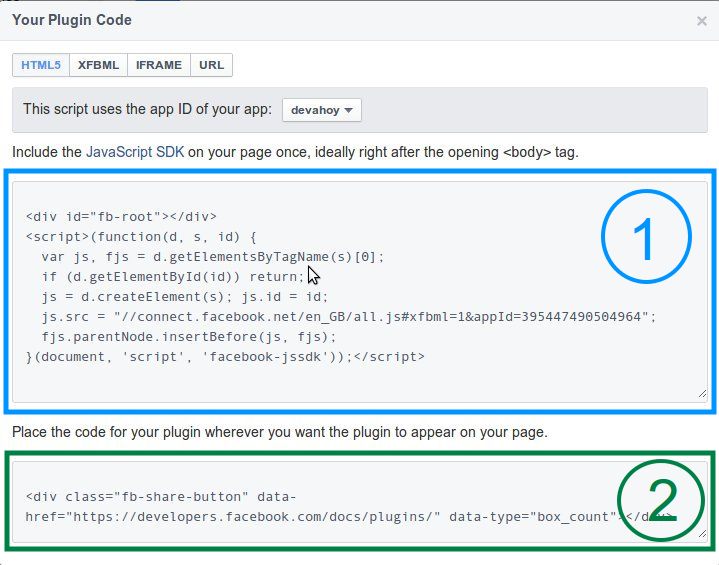
Task: Click the line with 'facebook-jssdk'
Action: (x=225, y=357)
